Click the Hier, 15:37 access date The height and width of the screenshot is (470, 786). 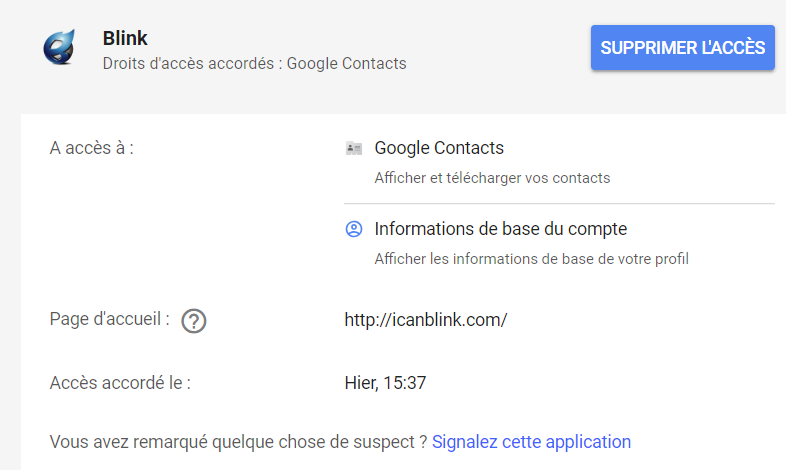[385, 383]
